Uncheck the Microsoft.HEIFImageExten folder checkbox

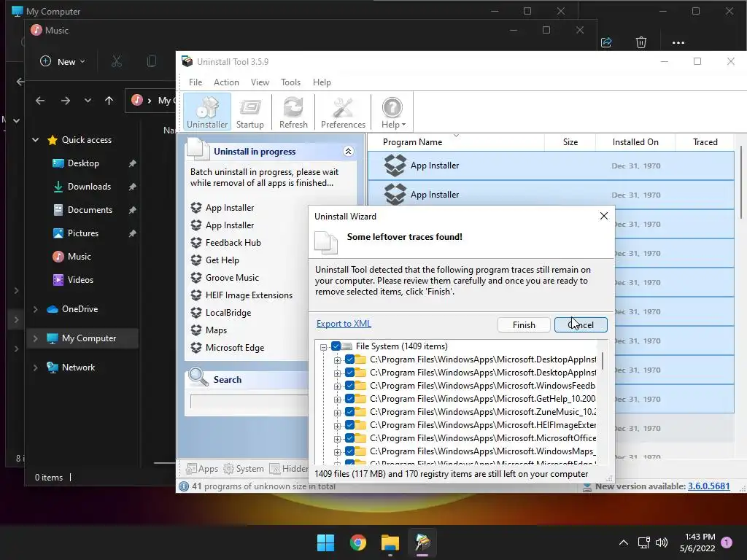[349, 425]
